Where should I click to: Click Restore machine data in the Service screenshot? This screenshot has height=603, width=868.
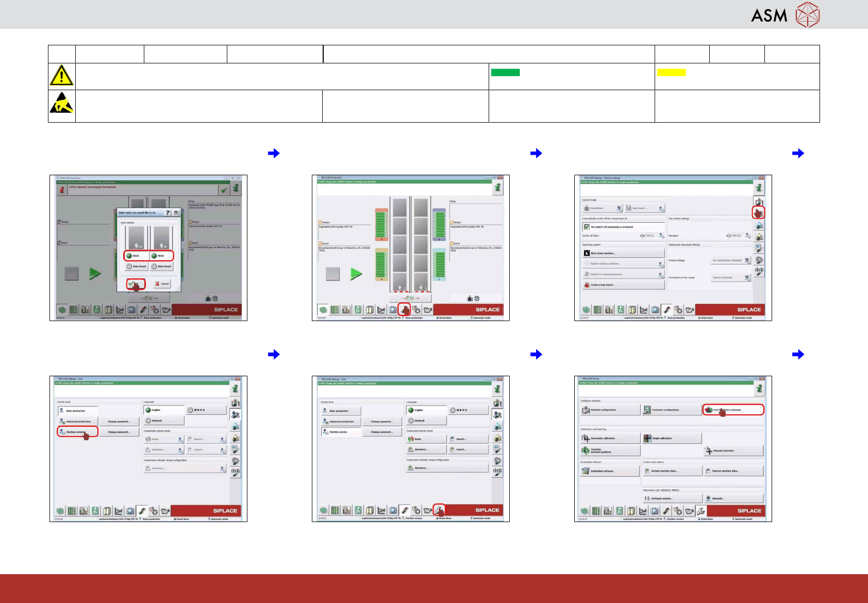734,471
